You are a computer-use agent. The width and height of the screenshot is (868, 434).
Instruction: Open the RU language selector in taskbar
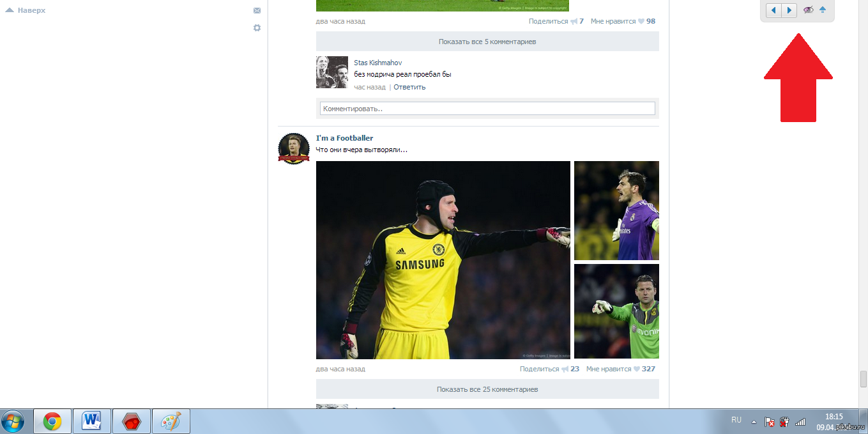click(x=736, y=420)
